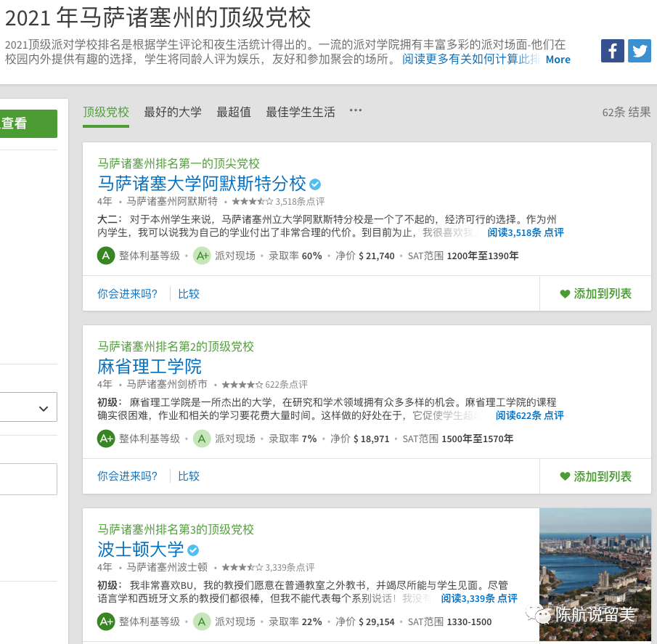Expand description with the More link
Image resolution: width=657 pixels, height=644 pixels.
[558, 60]
